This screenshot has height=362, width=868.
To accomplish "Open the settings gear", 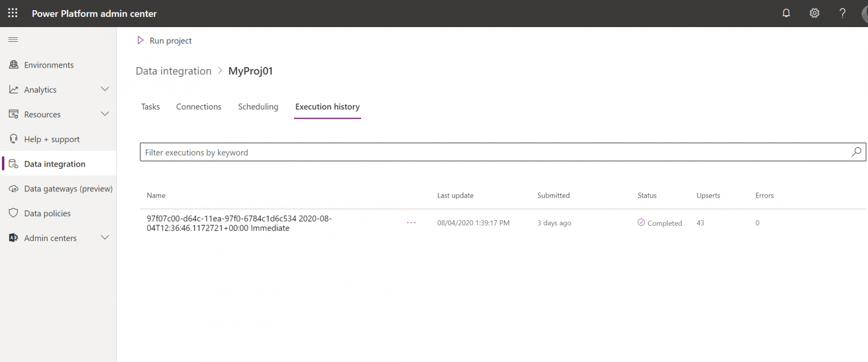I will point(814,12).
